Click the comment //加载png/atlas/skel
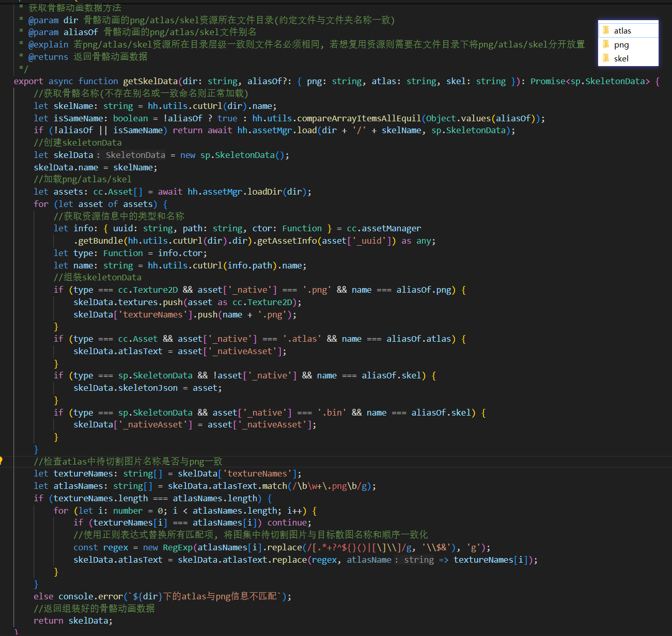This screenshot has height=636, width=672. (83, 179)
